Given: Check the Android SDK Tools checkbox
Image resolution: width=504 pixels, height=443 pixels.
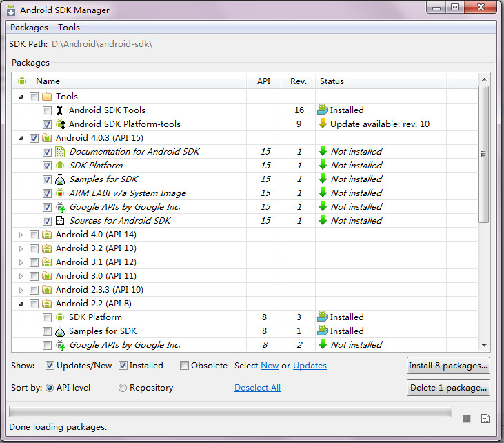Looking at the screenshot, I should coord(48,110).
